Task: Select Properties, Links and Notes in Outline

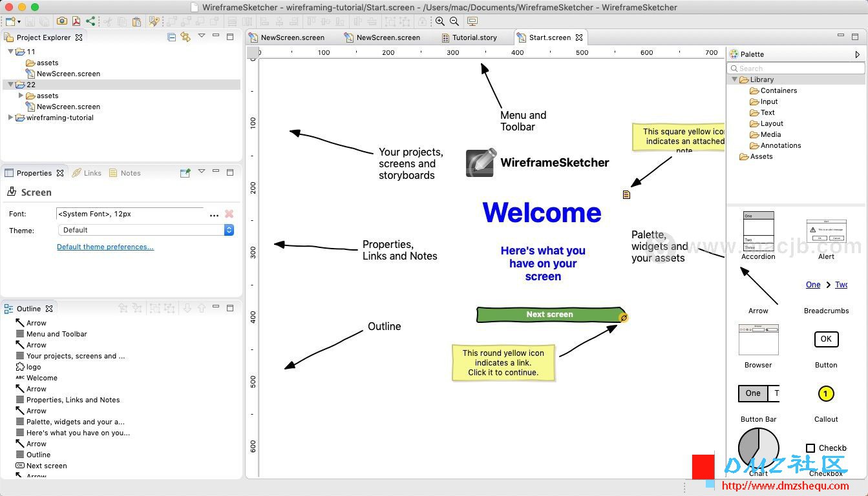Action: click(x=67, y=400)
